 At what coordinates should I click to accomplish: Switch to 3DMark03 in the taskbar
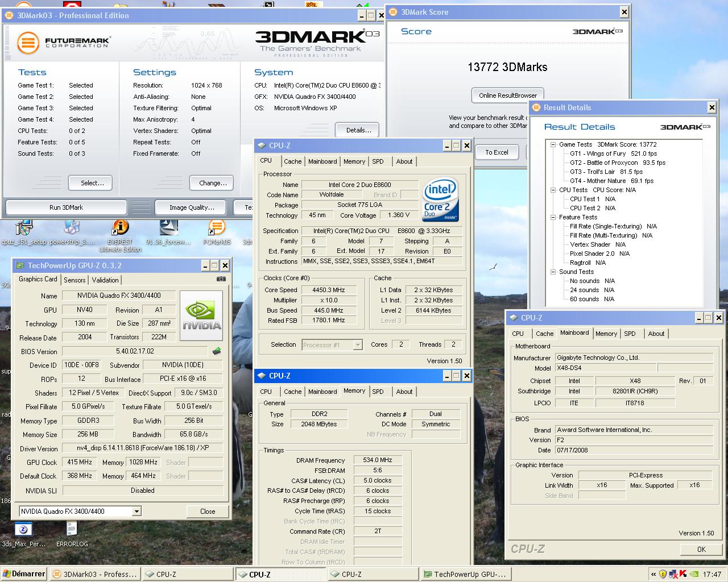[x=94, y=575]
